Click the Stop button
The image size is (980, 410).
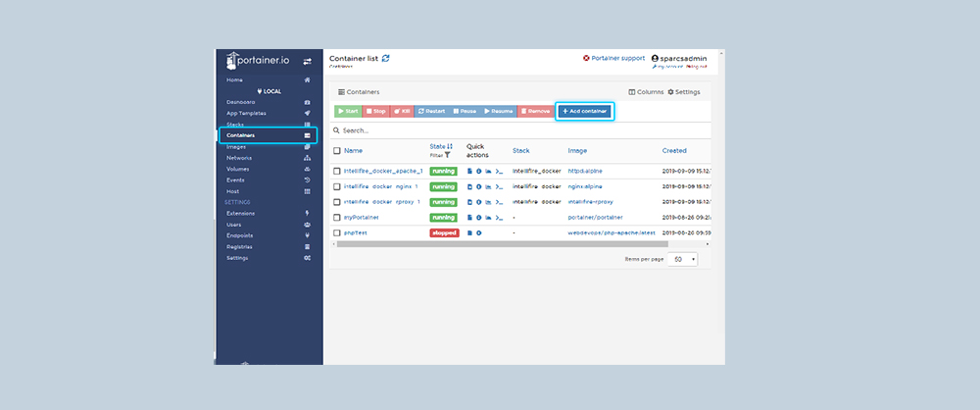376,112
